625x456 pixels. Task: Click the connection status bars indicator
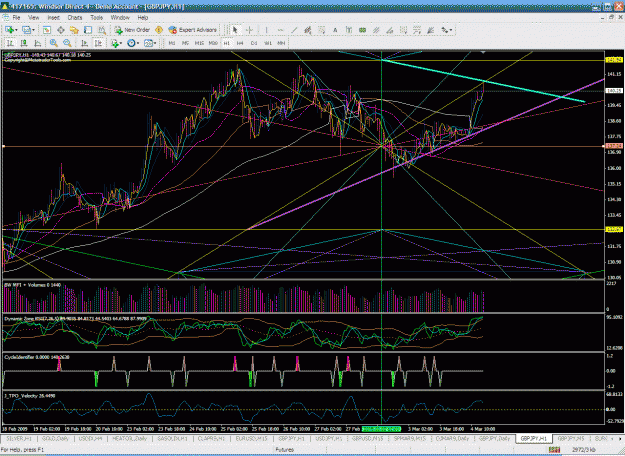point(554,450)
